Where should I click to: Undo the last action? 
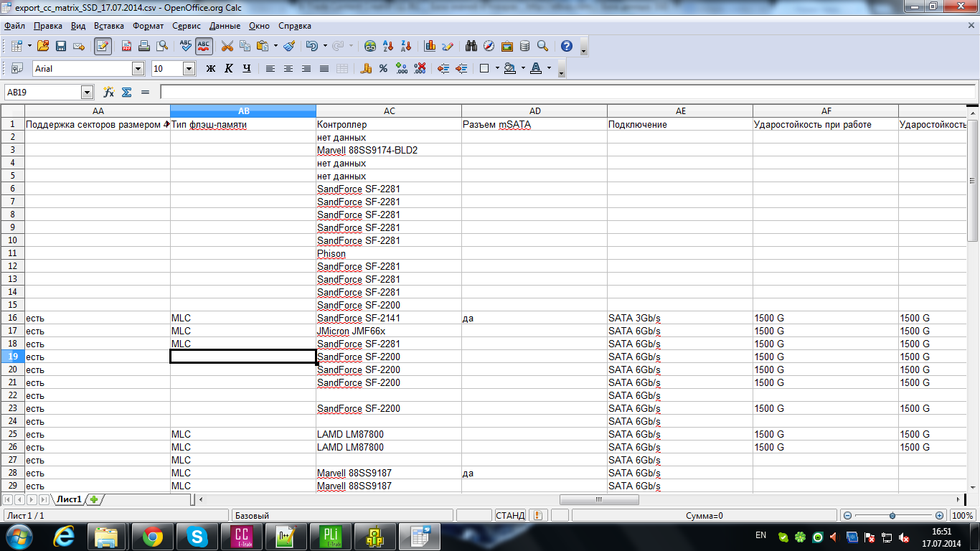pyautogui.click(x=311, y=46)
